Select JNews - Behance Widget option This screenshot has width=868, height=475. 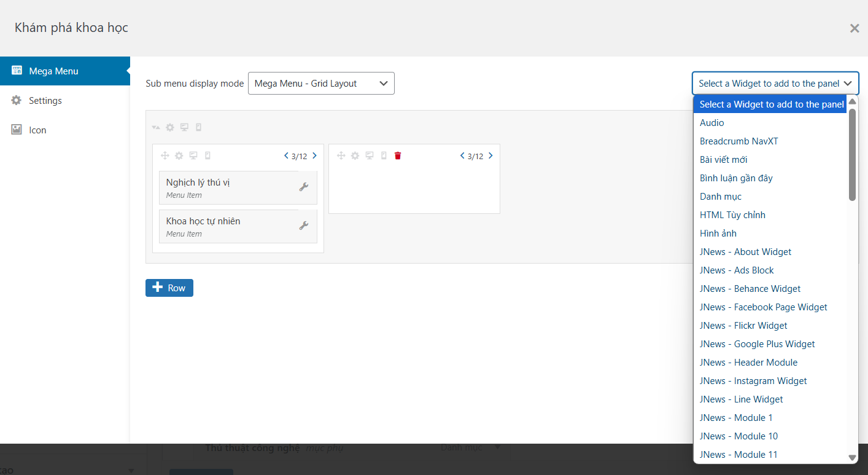tap(770, 289)
